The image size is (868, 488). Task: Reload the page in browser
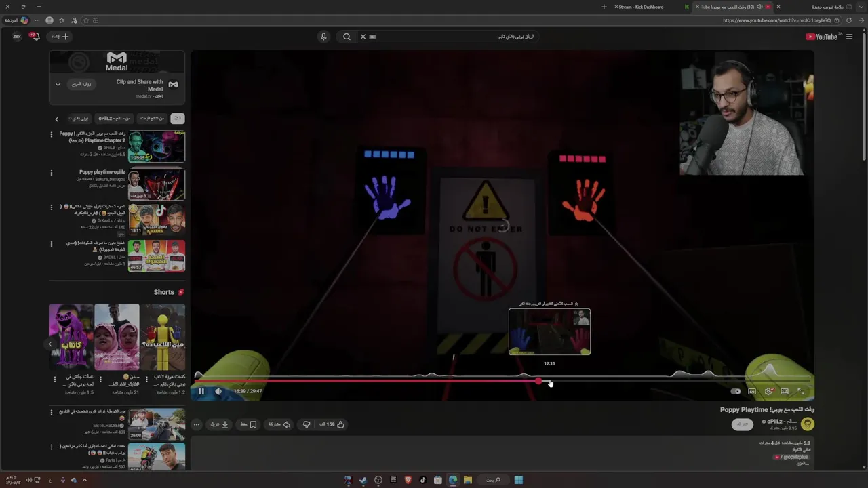849,20
